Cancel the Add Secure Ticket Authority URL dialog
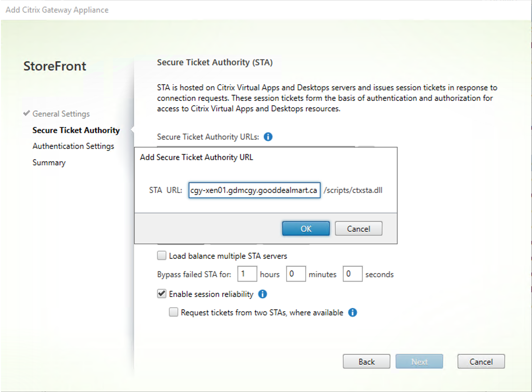This screenshot has height=392, width=532. 358,229
